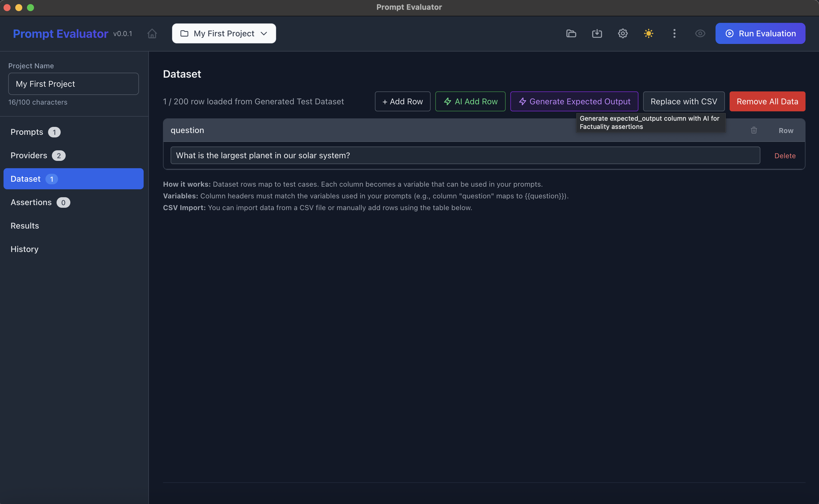The image size is (819, 504).
Task: Delete the largest planet question row
Action: click(785, 155)
